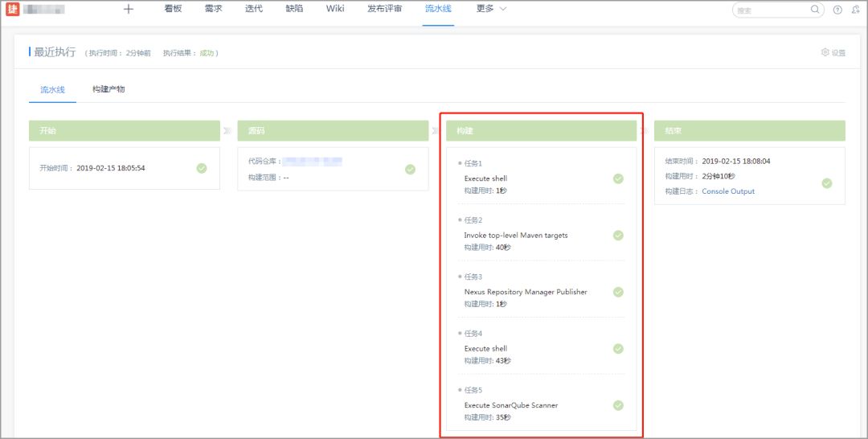Click the 任务3 label
This screenshot has width=868, height=439.
click(473, 277)
